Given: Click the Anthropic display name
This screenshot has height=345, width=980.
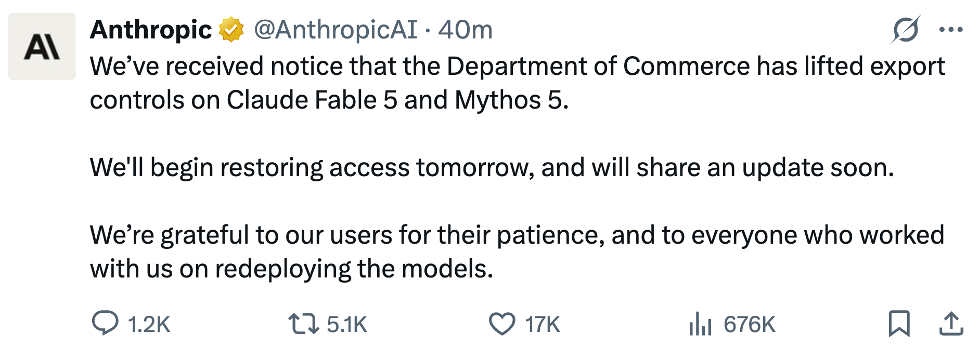Looking at the screenshot, I should [x=151, y=30].
